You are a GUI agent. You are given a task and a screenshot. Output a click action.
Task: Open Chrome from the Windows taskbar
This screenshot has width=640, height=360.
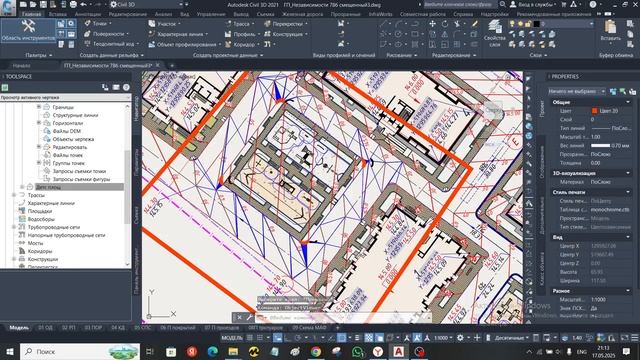click(316, 351)
